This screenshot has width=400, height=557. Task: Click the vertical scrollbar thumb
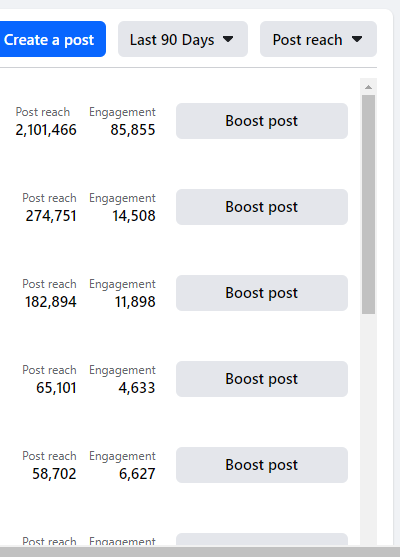(x=368, y=204)
